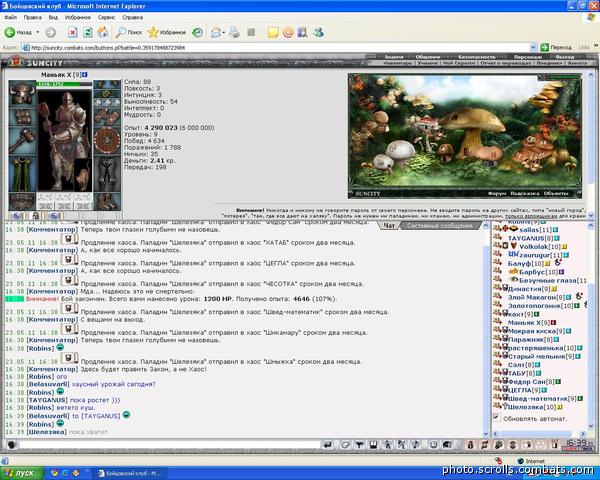This screenshot has height=480, width=600.
Task: Click the cat pet thumbnail
Action: click(83, 175)
